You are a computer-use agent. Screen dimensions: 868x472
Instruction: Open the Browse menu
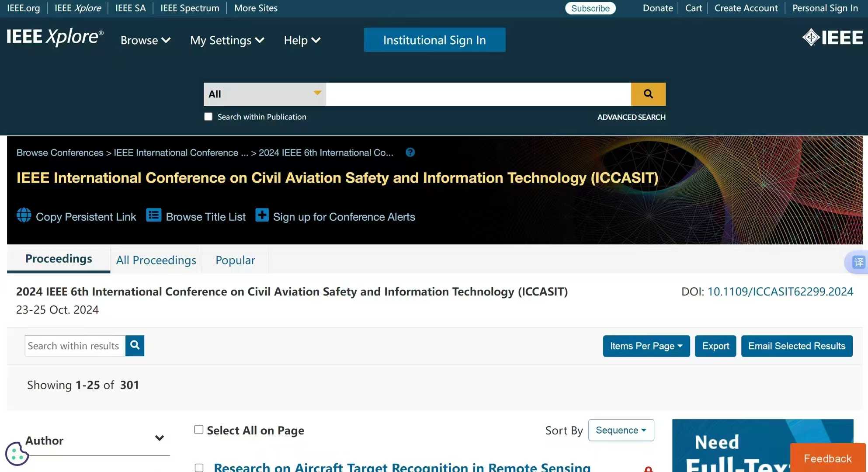point(145,40)
